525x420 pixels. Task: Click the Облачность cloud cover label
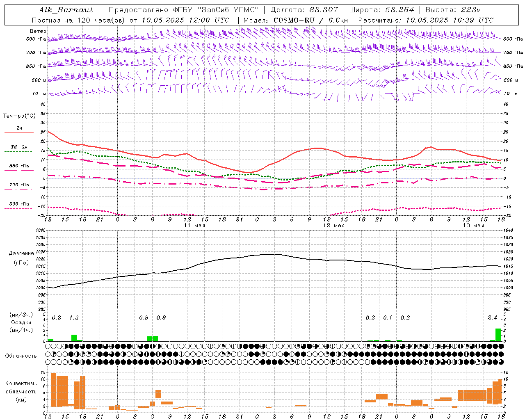coord(21,356)
